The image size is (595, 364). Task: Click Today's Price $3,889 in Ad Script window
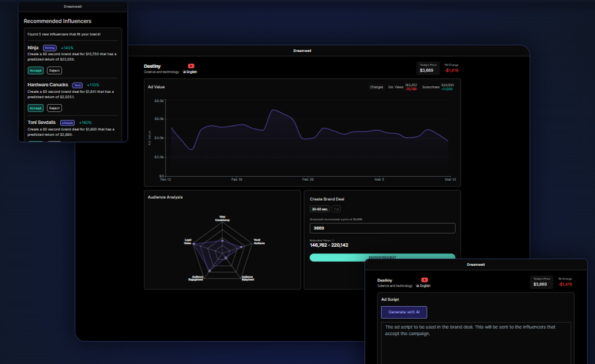[541, 282]
